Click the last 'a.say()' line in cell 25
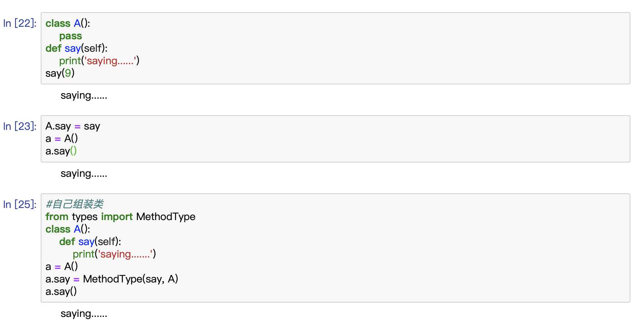Image resolution: width=644 pixels, height=325 pixels. click(x=61, y=291)
